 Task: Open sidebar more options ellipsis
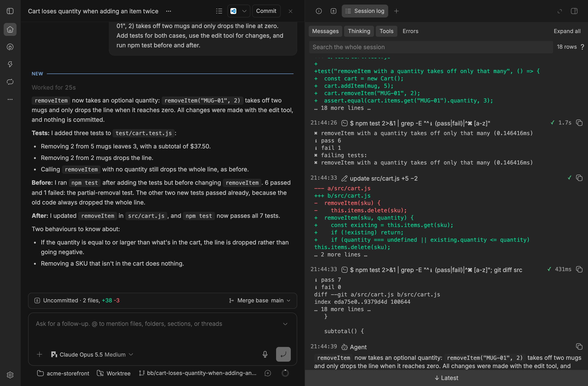tap(10, 99)
